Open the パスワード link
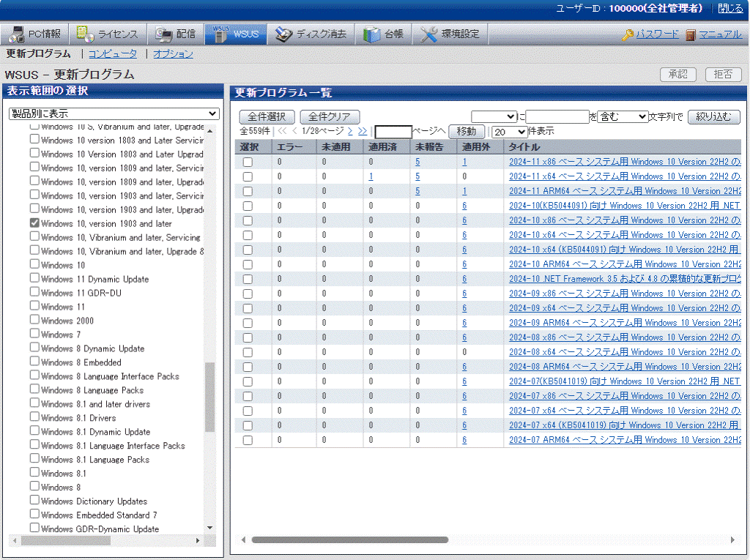 tap(657, 34)
